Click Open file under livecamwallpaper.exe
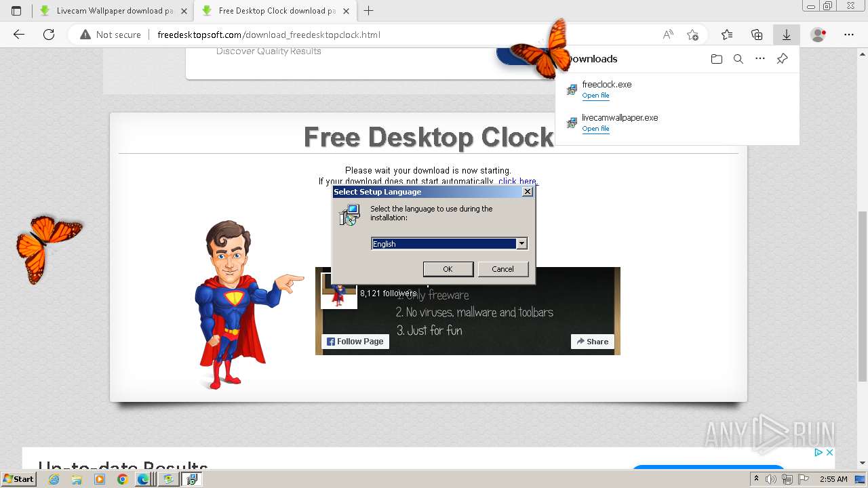 pos(595,129)
